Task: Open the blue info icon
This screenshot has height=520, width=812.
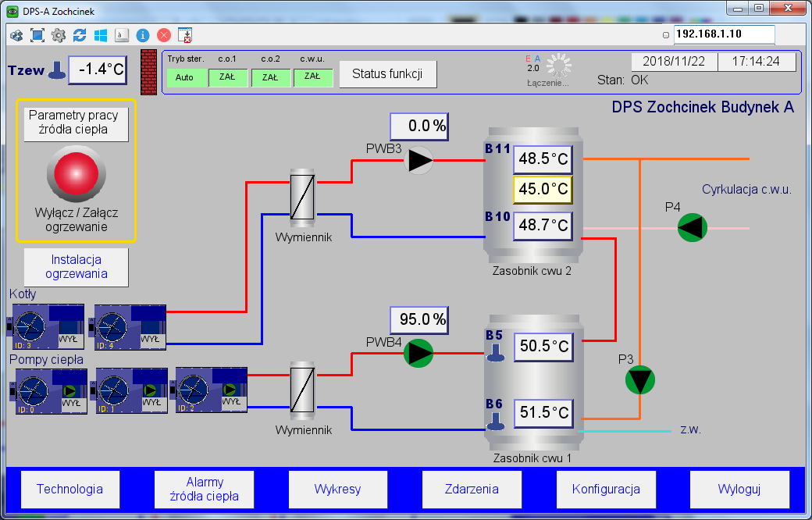Action: point(143,35)
